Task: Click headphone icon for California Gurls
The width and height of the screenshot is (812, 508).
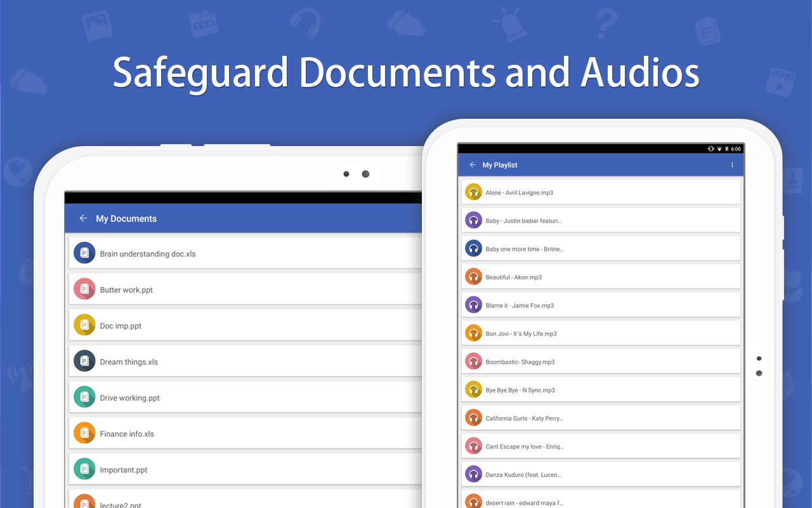Action: (x=473, y=418)
